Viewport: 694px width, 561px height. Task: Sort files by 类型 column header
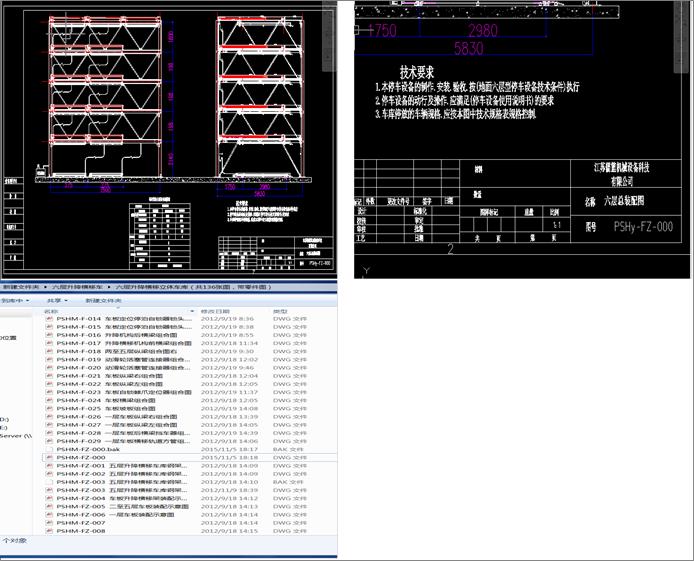point(280,310)
